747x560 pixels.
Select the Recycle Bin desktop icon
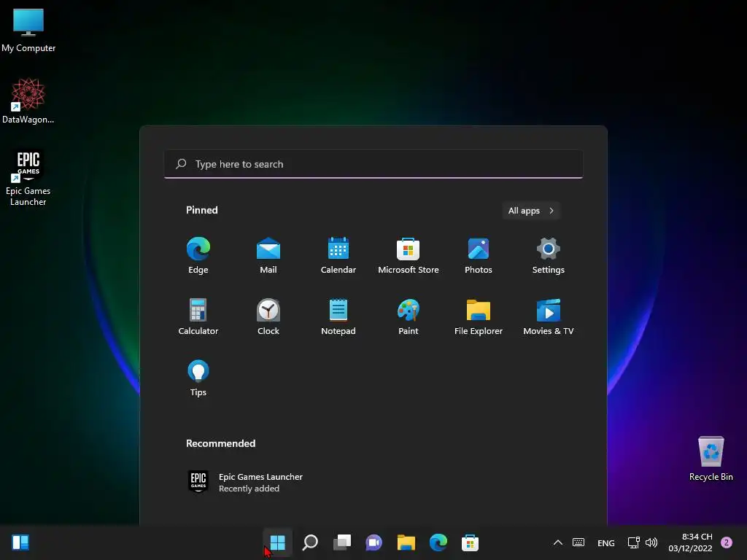click(711, 459)
